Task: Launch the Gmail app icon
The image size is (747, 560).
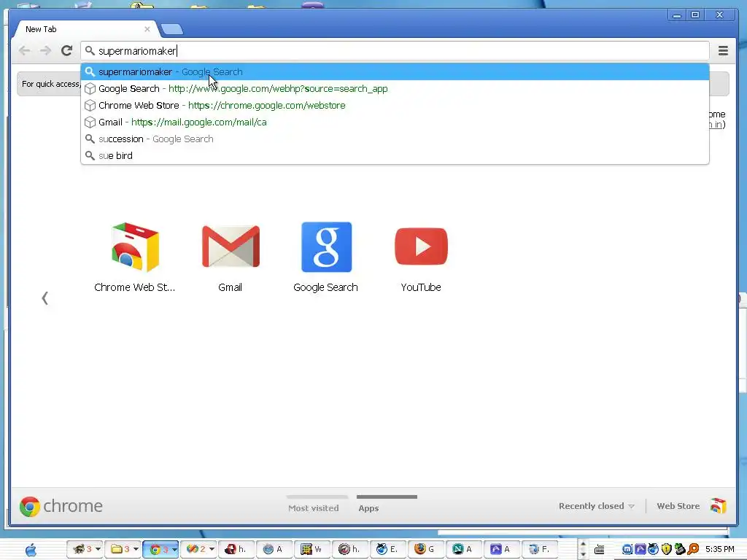Action: pyautogui.click(x=231, y=246)
